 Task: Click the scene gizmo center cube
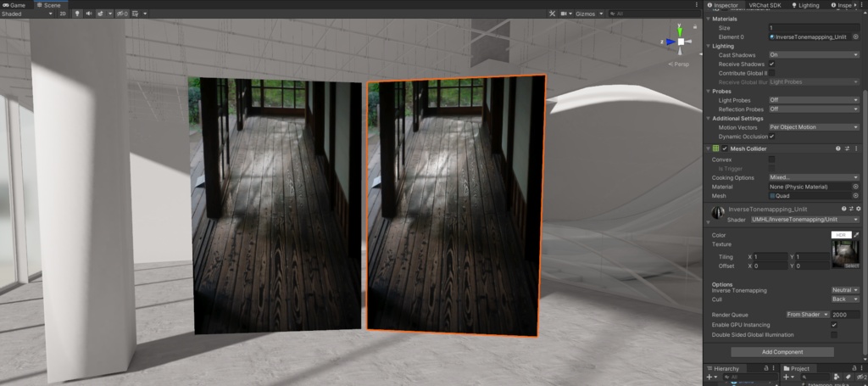click(x=681, y=42)
